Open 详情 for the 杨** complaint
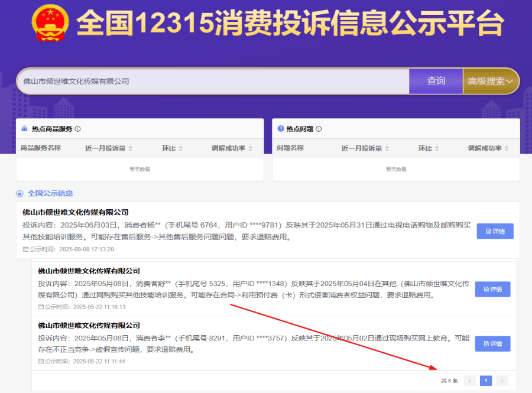This screenshot has height=393, width=532. [495, 231]
